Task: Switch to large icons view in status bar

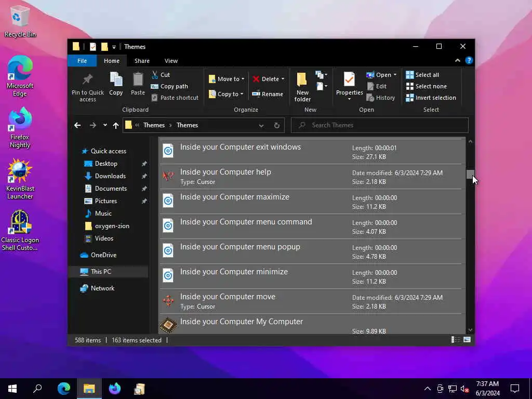Action: (467, 340)
